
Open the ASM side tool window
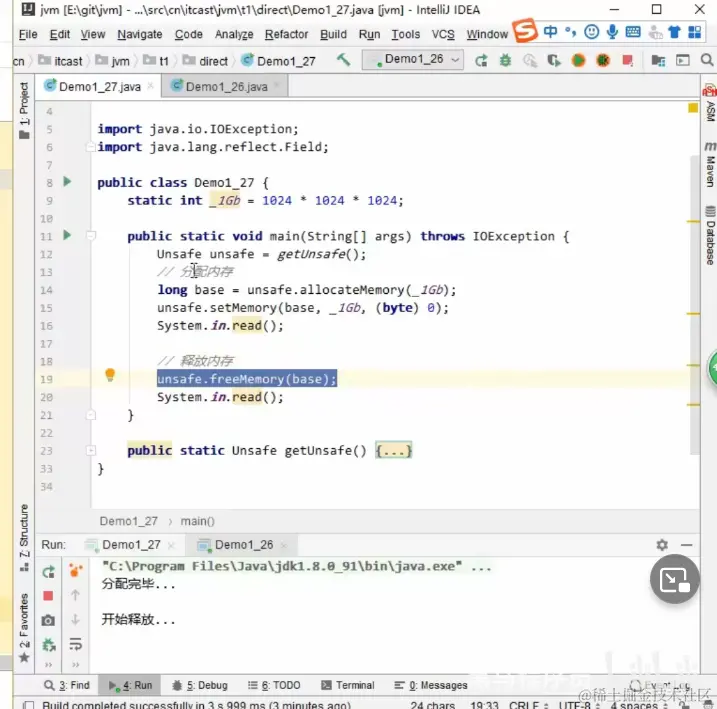[x=709, y=103]
